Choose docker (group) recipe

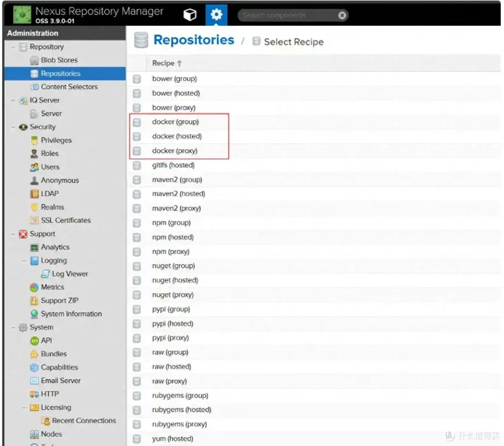(314, 122)
